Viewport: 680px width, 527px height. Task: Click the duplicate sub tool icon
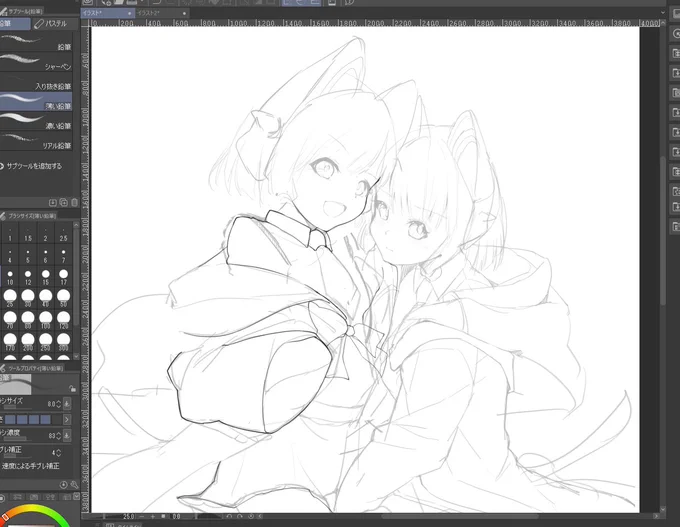click(x=63, y=203)
